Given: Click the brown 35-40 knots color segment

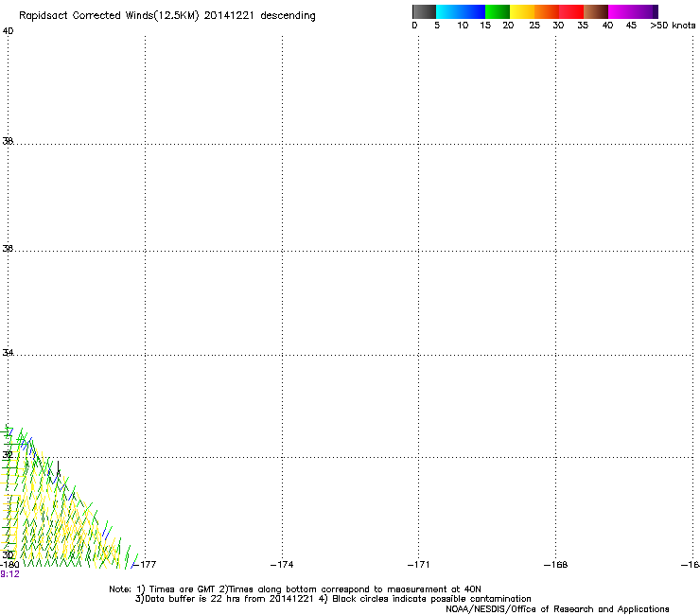Looking at the screenshot, I should [596, 11].
